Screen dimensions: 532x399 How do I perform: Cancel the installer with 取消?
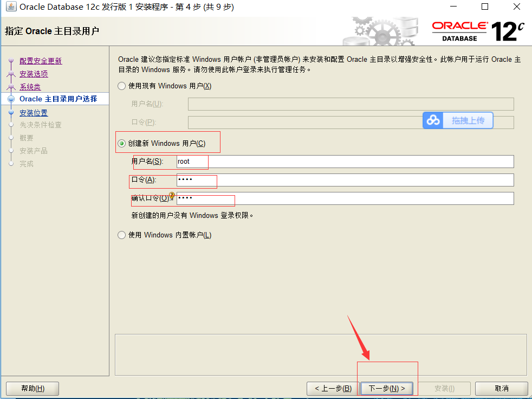pyautogui.click(x=502, y=389)
